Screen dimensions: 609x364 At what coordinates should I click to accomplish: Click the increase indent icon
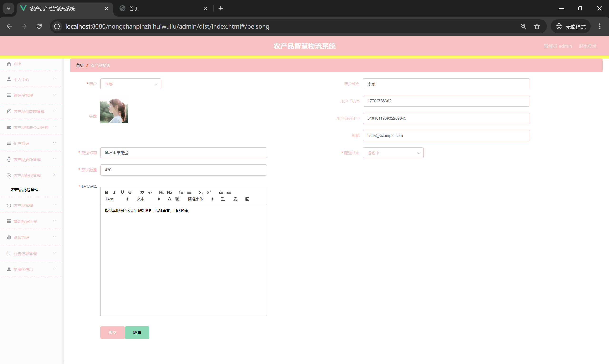pos(229,192)
